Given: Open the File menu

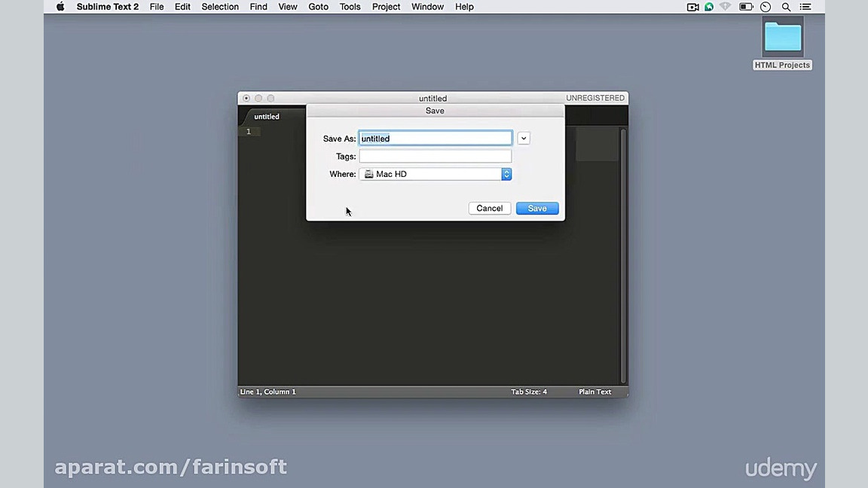Looking at the screenshot, I should [157, 7].
